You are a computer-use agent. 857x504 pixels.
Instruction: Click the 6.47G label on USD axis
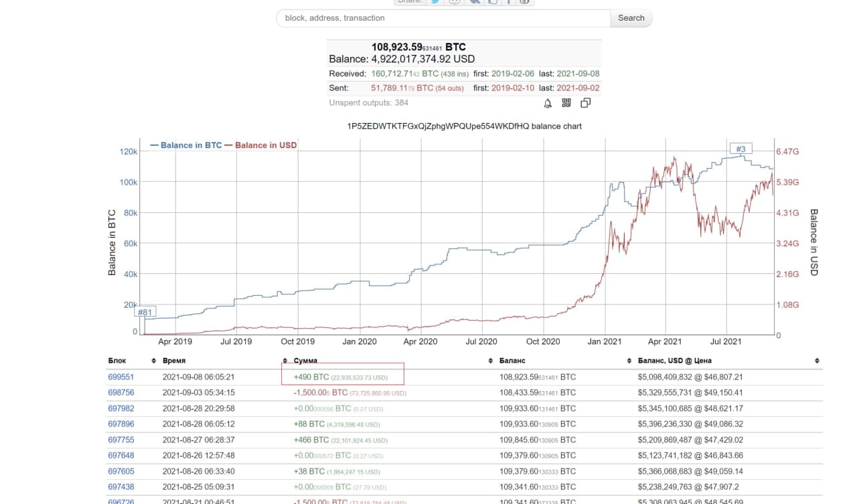pyautogui.click(x=788, y=152)
